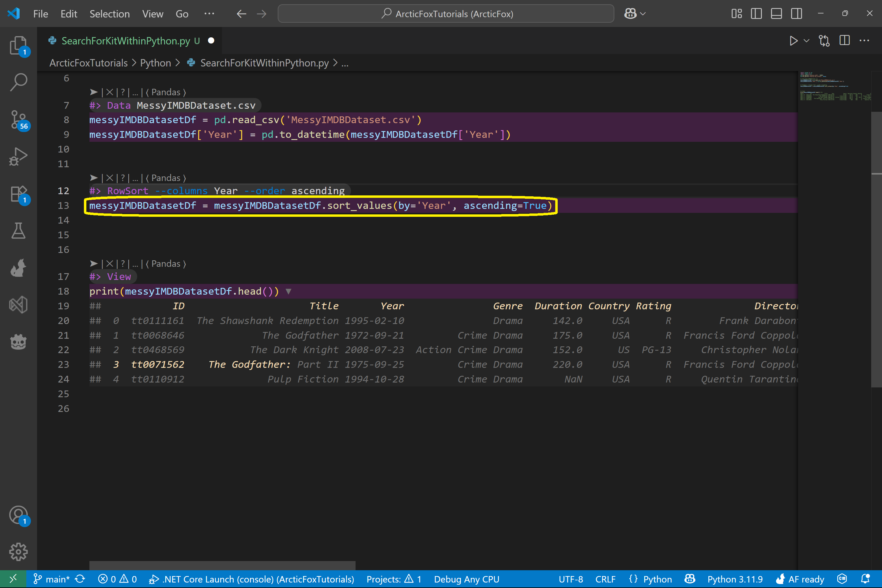Viewport: 882px width, 588px height.
Task: Open the Search view in activity bar
Action: tap(18, 82)
